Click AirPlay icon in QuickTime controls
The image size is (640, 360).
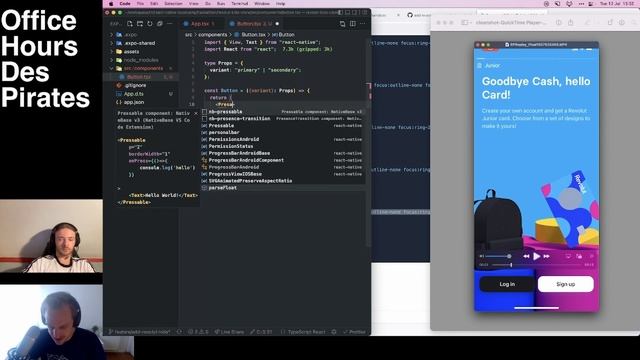point(568,256)
